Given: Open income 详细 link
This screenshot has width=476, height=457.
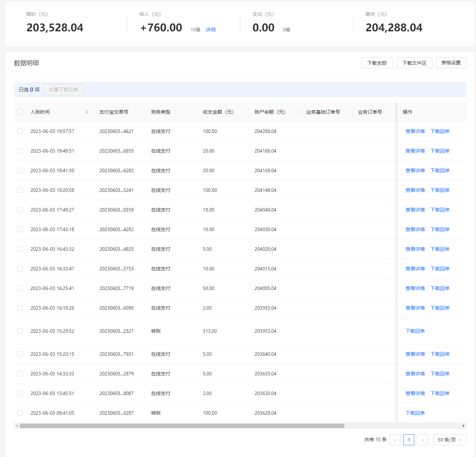Looking at the screenshot, I should pyautogui.click(x=211, y=30).
